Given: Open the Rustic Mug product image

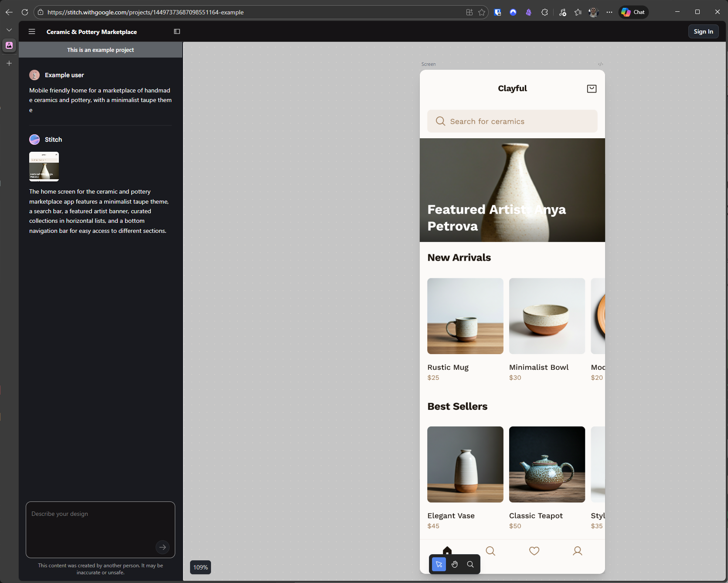Looking at the screenshot, I should pyautogui.click(x=465, y=316).
